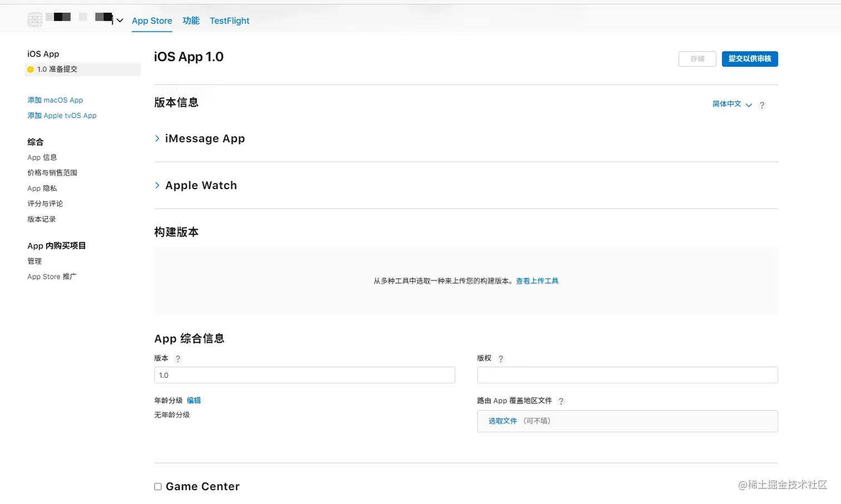Image resolution: width=841 pixels, height=504 pixels.
Task: Open App 信息 in sidebar
Action: [x=42, y=157]
